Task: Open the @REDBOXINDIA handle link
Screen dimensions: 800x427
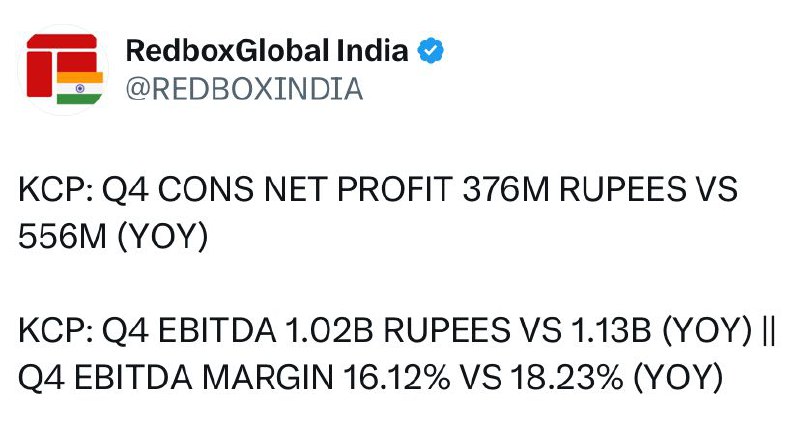Action: coord(244,89)
